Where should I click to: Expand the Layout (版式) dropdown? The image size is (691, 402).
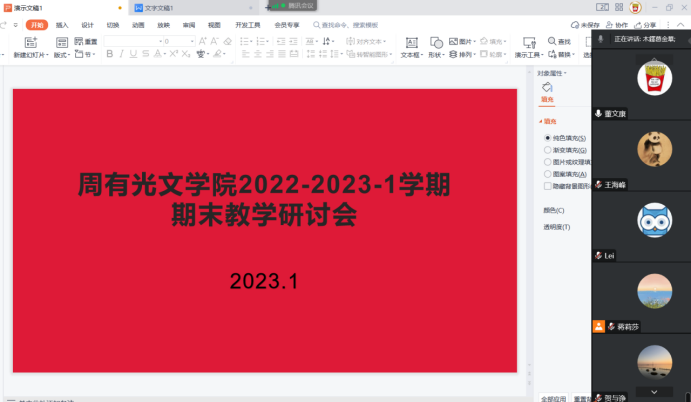(62, 55)
